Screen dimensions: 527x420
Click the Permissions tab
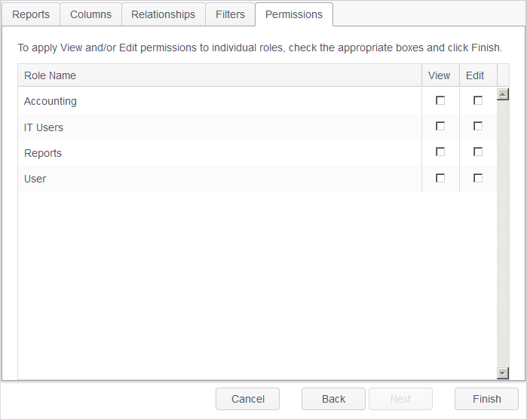294,14
